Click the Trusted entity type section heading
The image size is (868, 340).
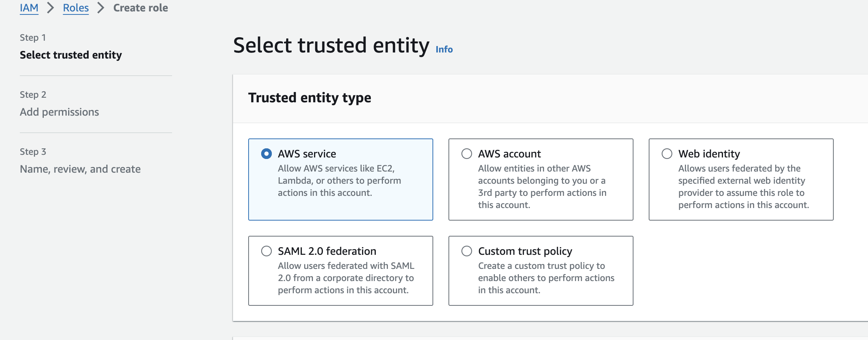click(x=310, y=98)
